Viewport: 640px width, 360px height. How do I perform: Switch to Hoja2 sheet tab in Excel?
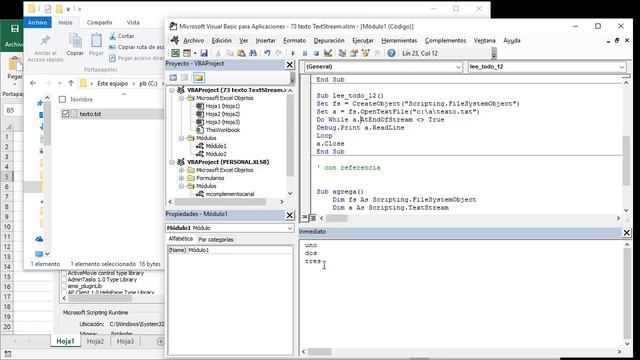pyautogui.click(x=95, y=341)
